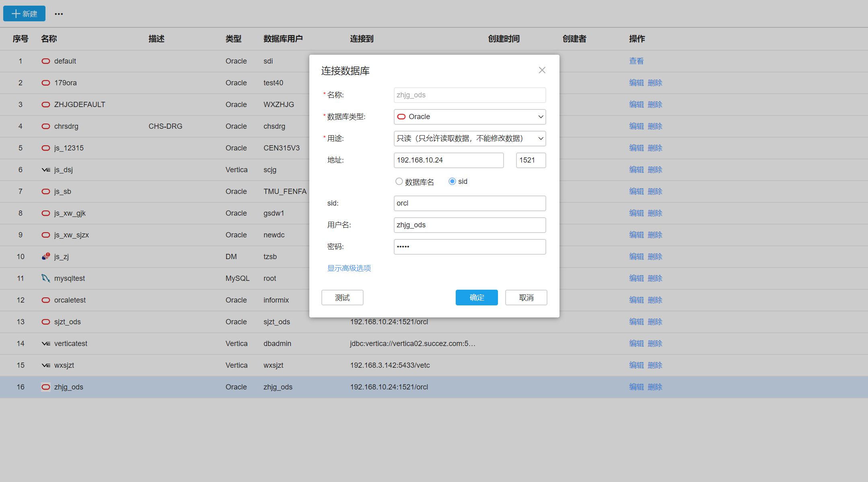
Task: Click the informix user cell
Action: click(x=276, y=300)
